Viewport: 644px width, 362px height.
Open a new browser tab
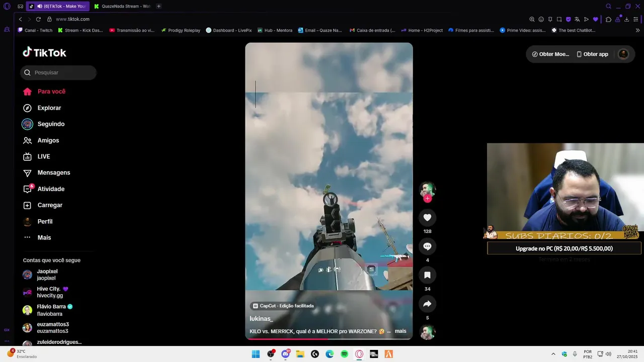pos(158,6)
